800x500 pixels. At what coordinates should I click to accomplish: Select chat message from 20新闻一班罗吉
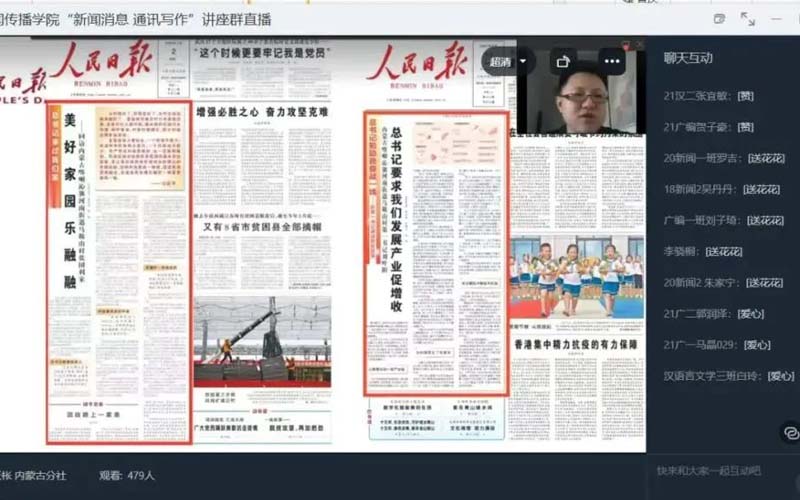click(724, 158)
